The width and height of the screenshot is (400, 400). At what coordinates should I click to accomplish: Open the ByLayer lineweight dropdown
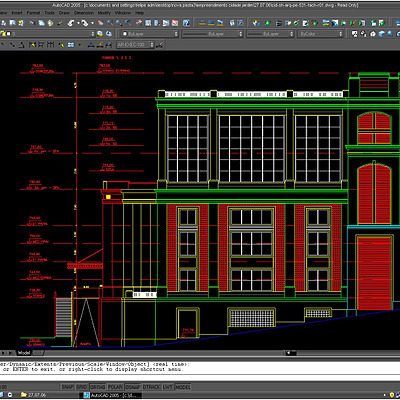click(x=270, y=34)
